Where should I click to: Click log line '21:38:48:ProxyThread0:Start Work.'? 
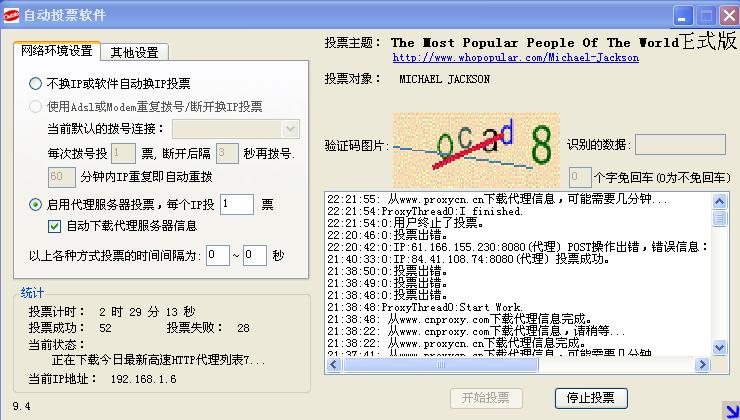[425, 307]
